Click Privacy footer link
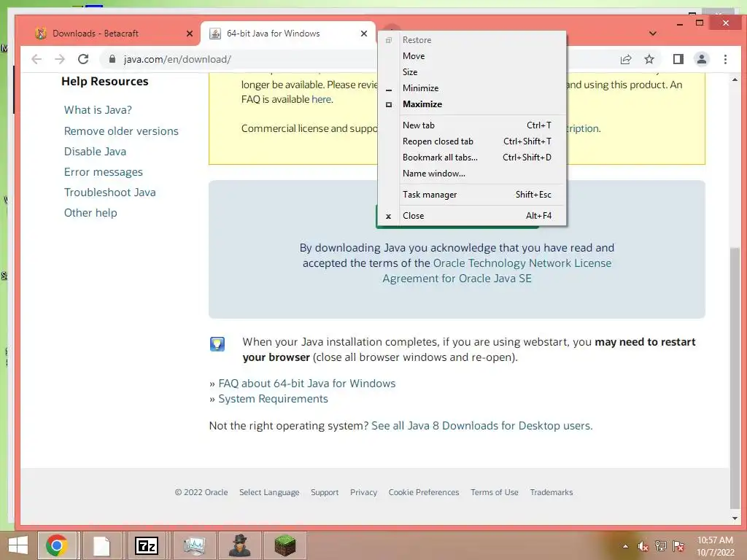This screenshot has width=747, height=560. (x=363, y=492)
